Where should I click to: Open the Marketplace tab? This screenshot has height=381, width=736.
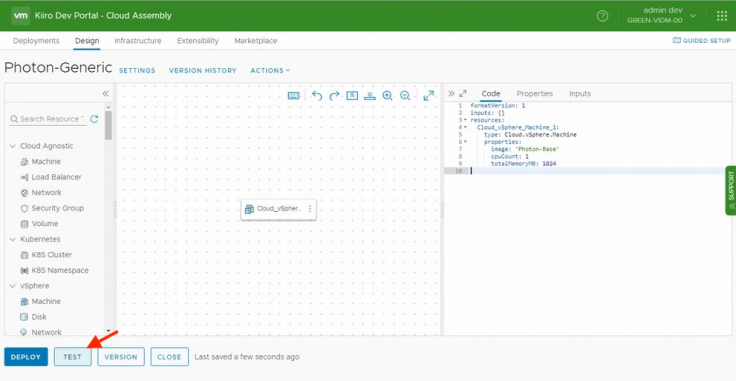(x=256, y=41)
